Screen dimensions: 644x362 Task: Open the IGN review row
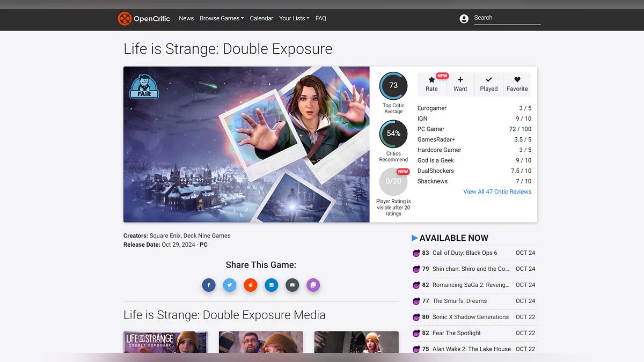point(474,119)
